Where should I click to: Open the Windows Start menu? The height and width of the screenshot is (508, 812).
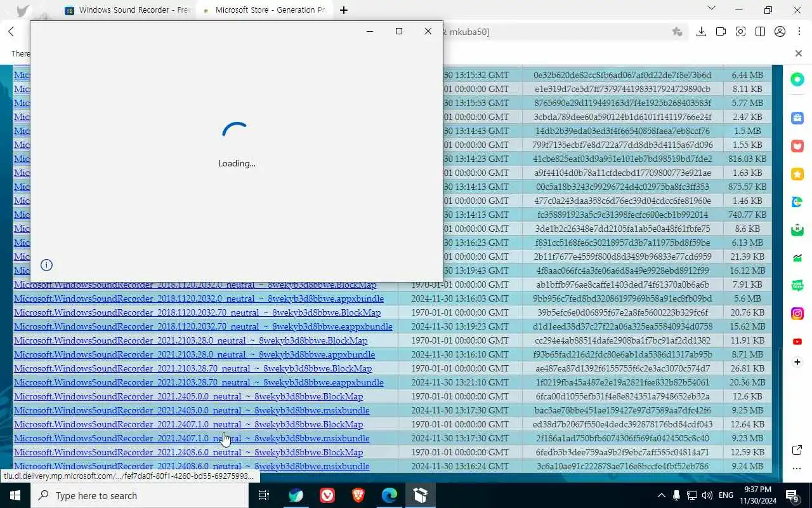pos(15,495)
